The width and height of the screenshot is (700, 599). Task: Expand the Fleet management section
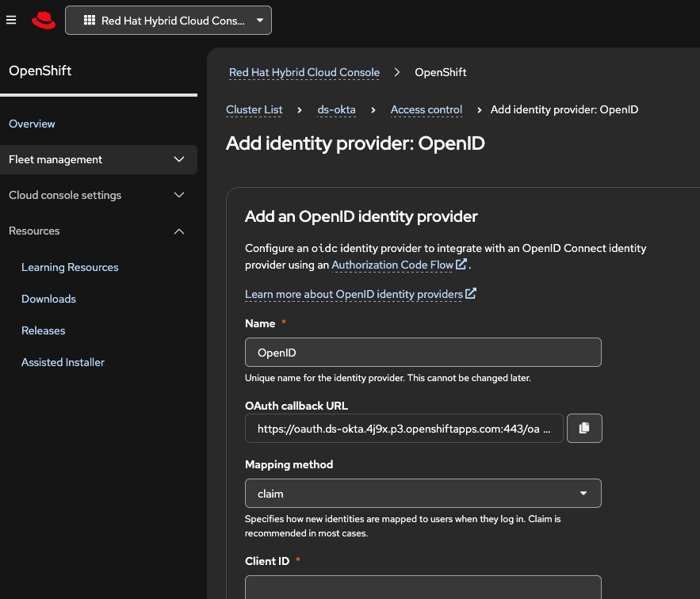pyautogui.click(x=98, y=159)
